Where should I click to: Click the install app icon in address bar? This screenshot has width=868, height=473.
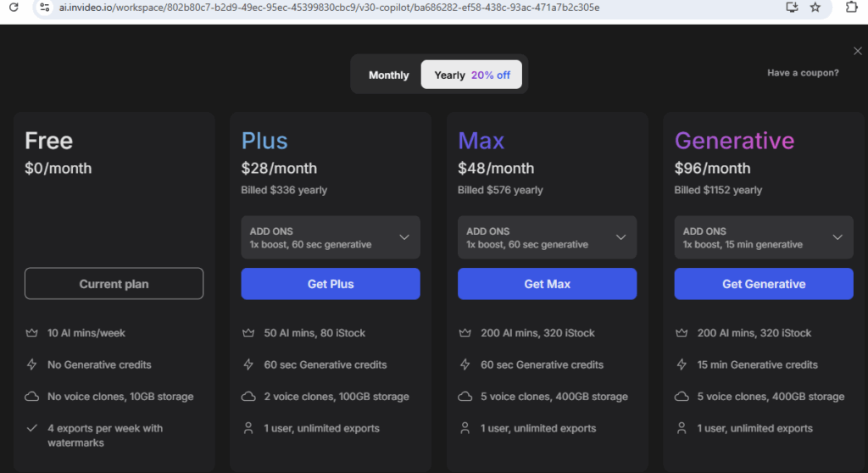click(x=793, y=7)
